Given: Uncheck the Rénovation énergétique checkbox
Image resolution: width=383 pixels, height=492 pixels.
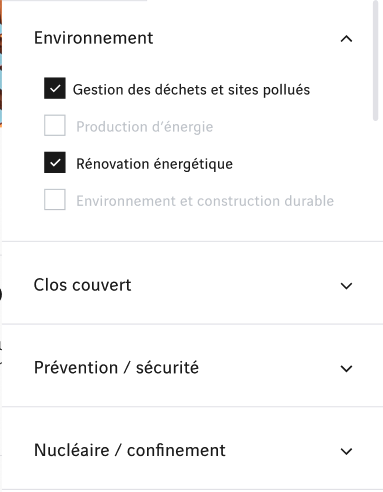Looking at the screenshot, I should tap(55, 162).
